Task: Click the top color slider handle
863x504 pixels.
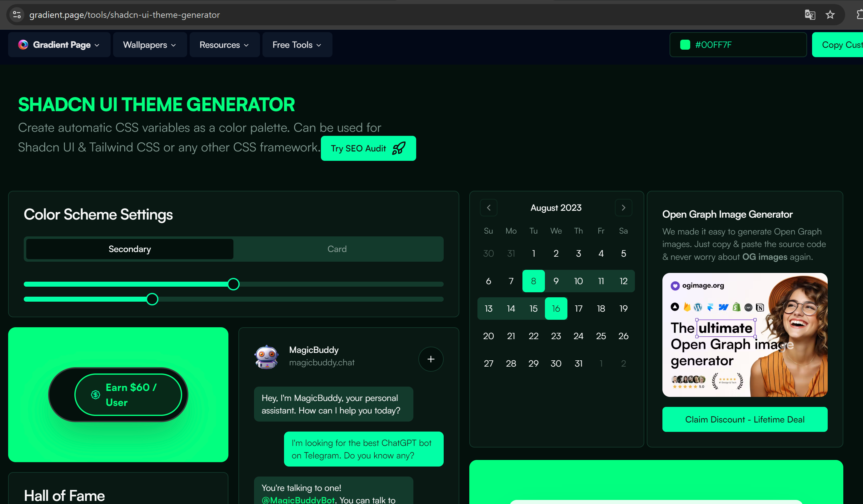Action: [233, 284]
